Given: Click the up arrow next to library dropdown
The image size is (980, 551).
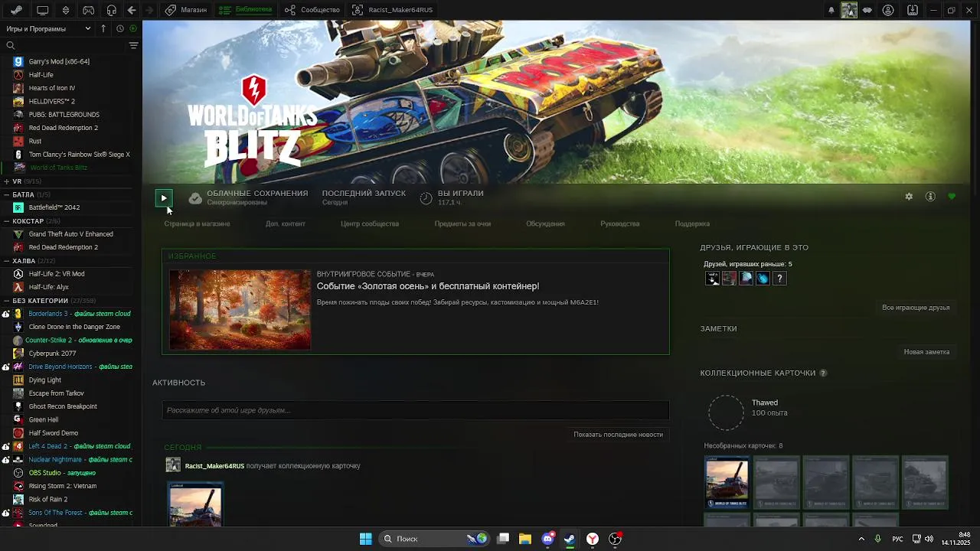Looking at the screenshot, I should (103, 28).
